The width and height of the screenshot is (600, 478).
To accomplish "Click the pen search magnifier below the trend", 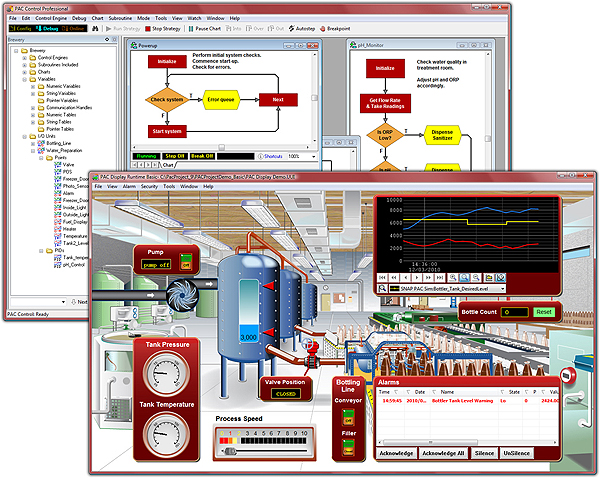I will pos(382,289).
